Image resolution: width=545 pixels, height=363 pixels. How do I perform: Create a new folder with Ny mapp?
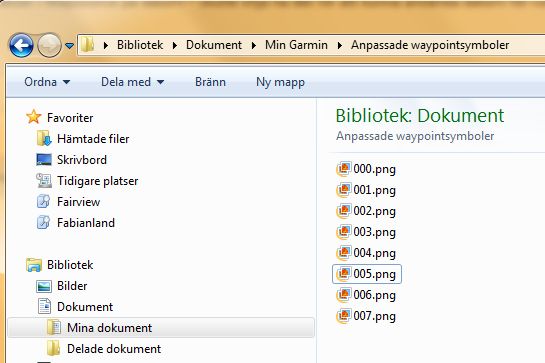280,82
